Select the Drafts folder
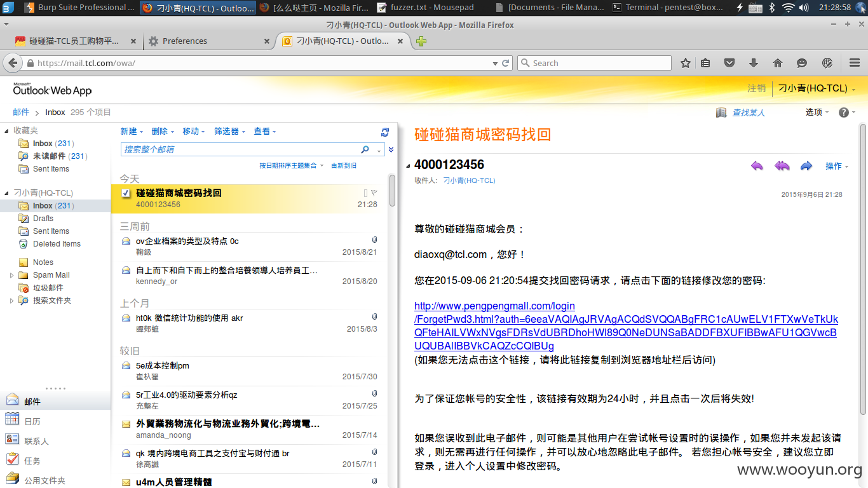 (x=43, y=219)
